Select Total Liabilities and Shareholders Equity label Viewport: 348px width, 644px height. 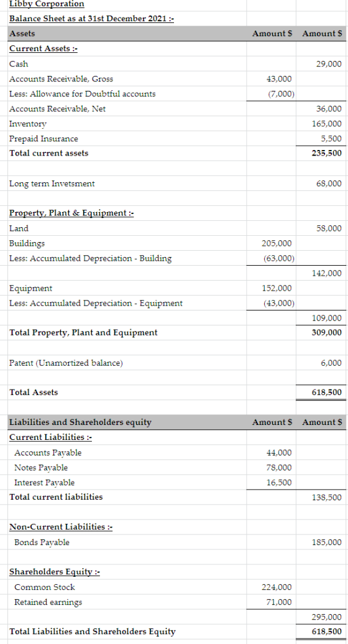tap(93, 632)
